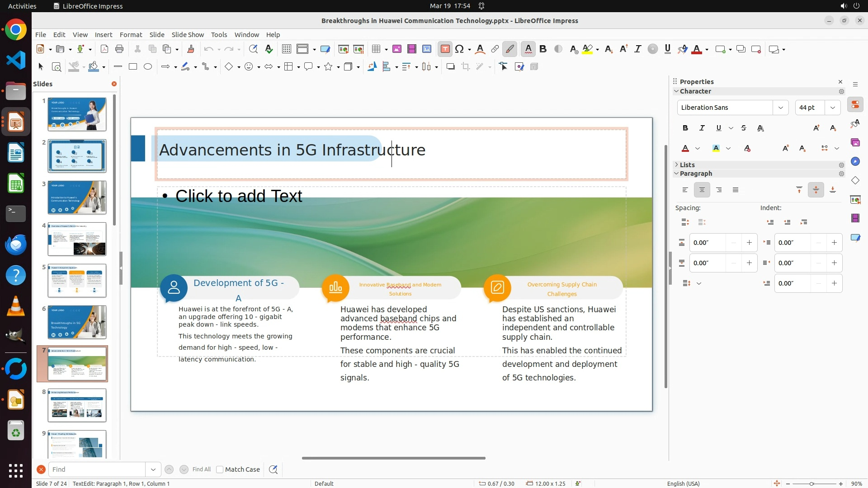Select the Ellipse drawing tool
Image resolution: width=868 pixels, height=488 pixels.
click(x=148, y=67)
